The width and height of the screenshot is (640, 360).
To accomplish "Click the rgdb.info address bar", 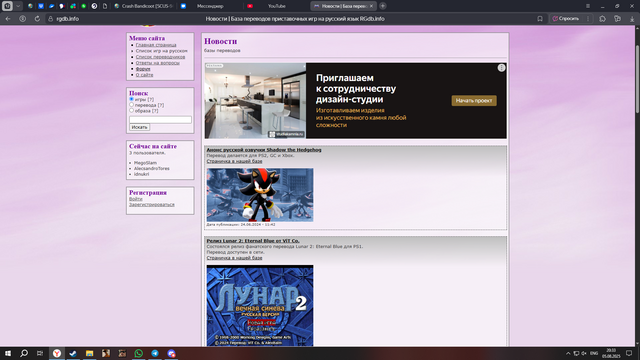I will 68,19.
